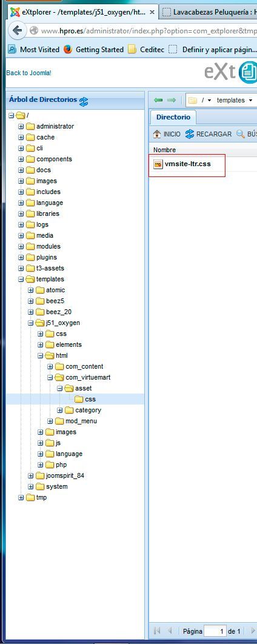The image size is (257, 644).
Task: Open the Ceditec bookmark folder
Action: coord(146,49)
